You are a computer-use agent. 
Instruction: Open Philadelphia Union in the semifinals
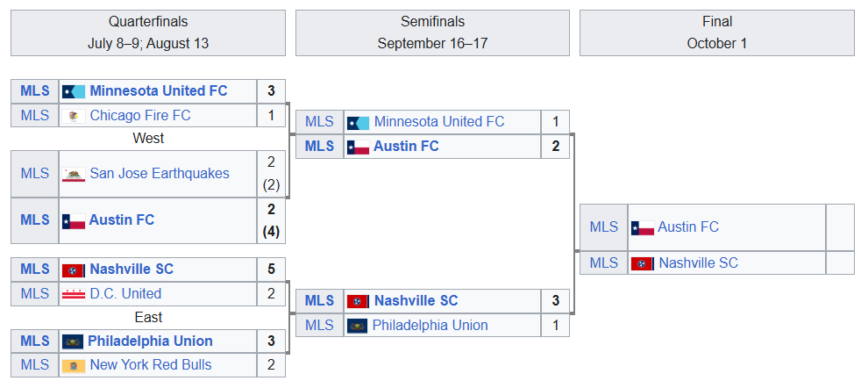[430, 326]
